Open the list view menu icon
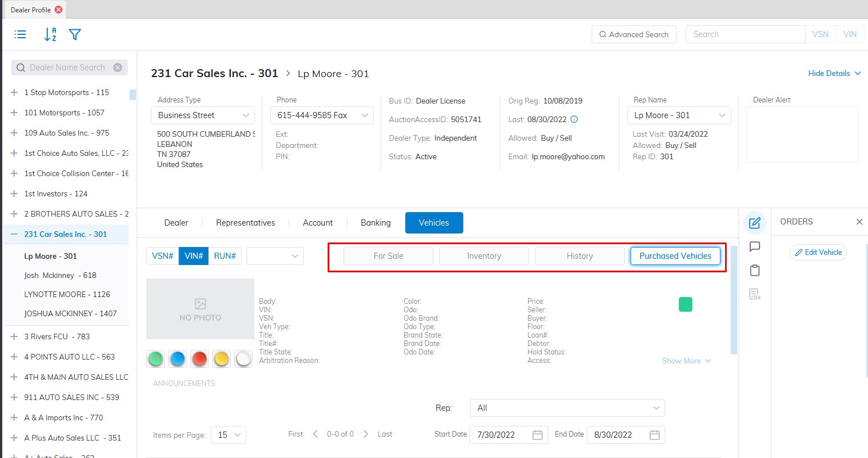868x458 pixels. 20,34
